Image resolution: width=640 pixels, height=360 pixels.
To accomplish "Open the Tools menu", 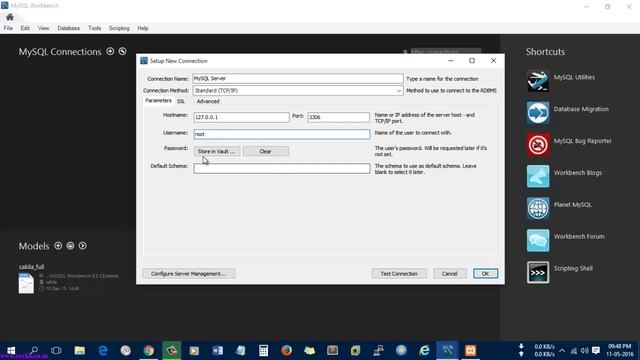I will [x=94, y=28].
